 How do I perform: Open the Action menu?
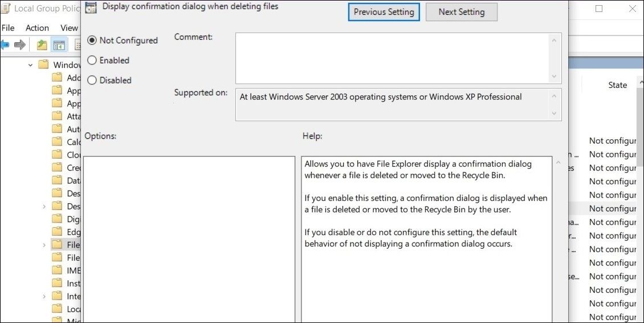(x=37, y=28)
